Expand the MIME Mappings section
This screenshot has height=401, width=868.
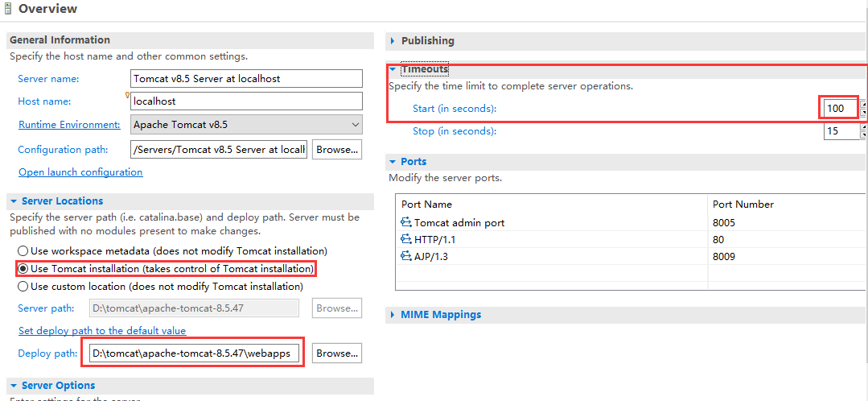(393, 315)
